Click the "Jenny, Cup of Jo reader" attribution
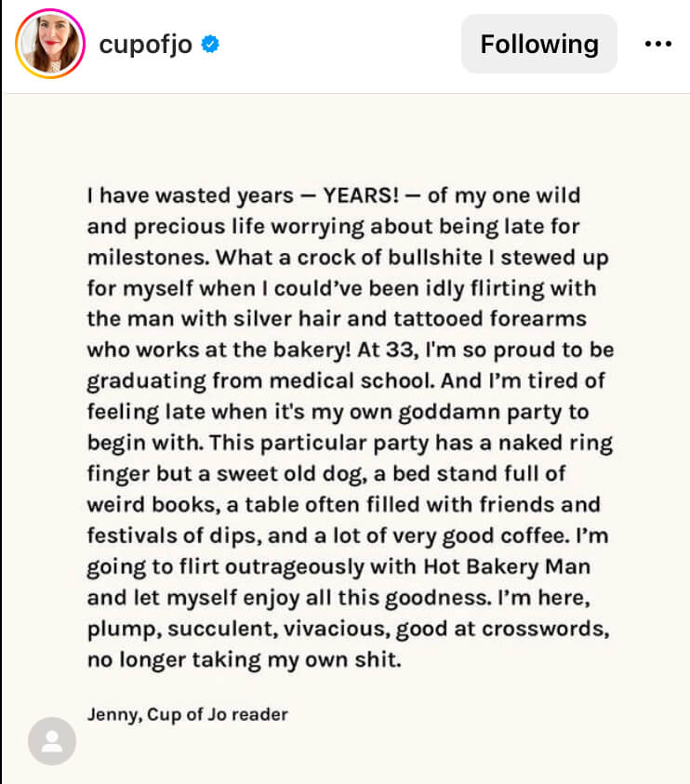 point(188,714)
